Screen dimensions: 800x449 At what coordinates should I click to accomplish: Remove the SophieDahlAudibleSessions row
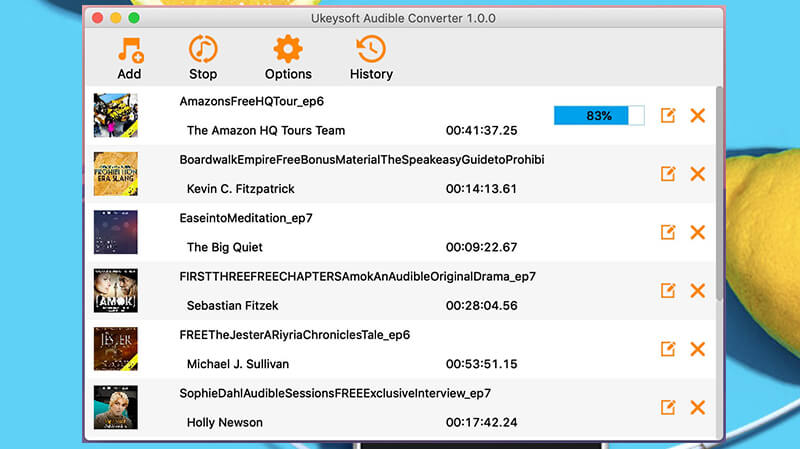[697, 407]
